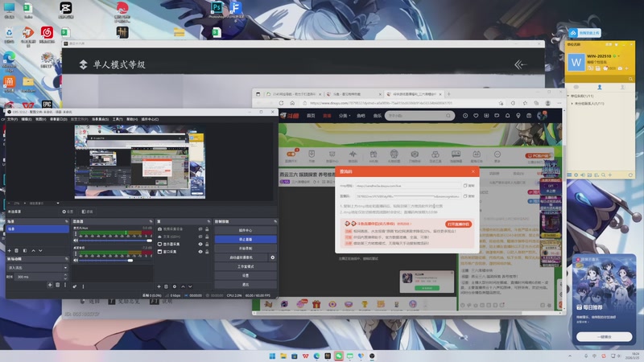Open WeChat from the taskbar

tap(339, 356)
